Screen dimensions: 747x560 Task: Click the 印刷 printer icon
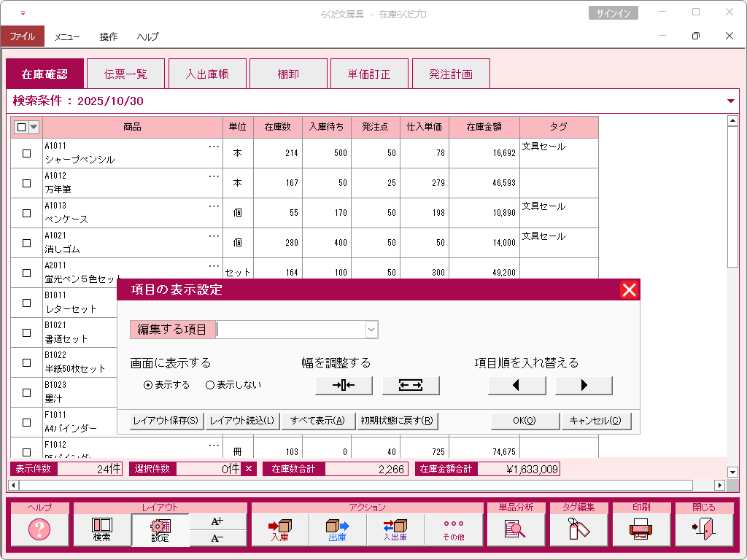point(641,529)
